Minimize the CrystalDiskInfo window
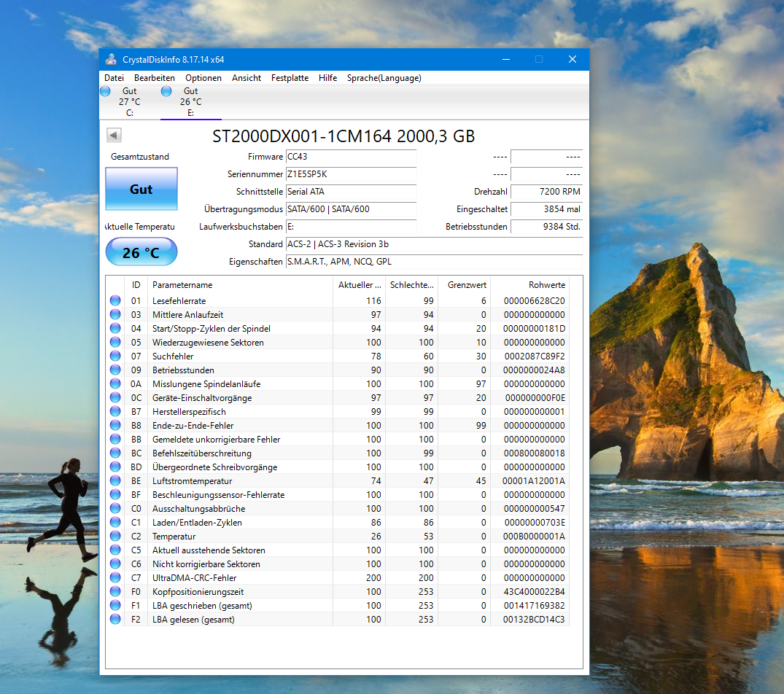784x694 pixels. 506,60
